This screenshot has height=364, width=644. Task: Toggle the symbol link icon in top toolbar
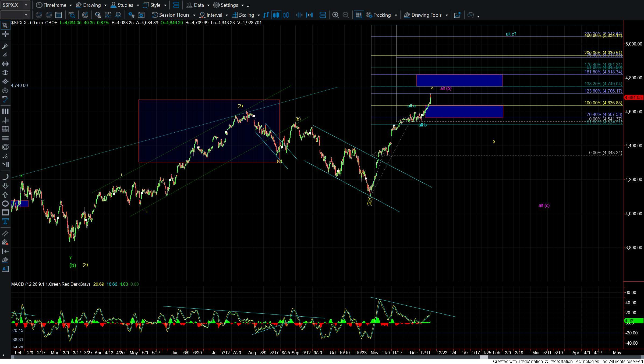coord(176,5)
